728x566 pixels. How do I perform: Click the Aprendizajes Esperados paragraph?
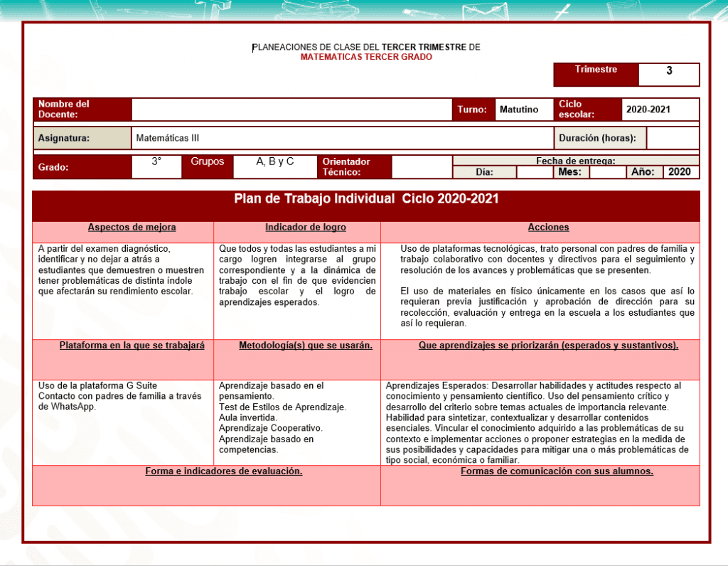coord(537,423)
